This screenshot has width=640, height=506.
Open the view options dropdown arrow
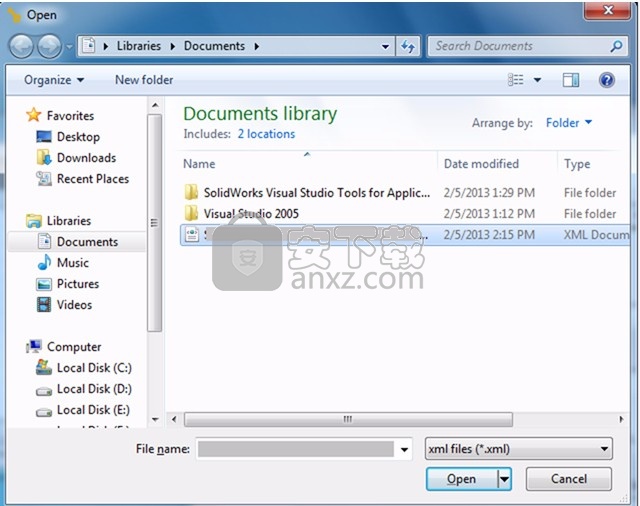(538, 80)
